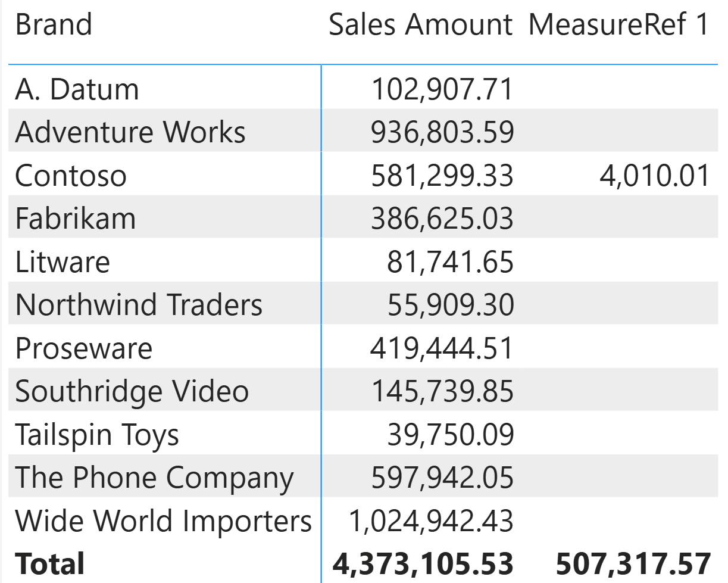Select Contoso's MeasureRef 1 value 4,010.01

pyautogui.click(x=654, y=176)
